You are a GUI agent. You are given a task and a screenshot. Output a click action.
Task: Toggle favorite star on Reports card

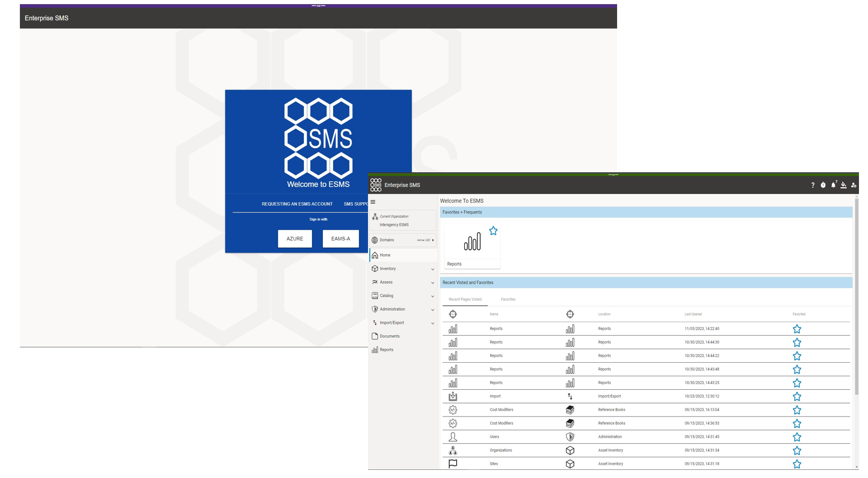(x=493, y=232)
